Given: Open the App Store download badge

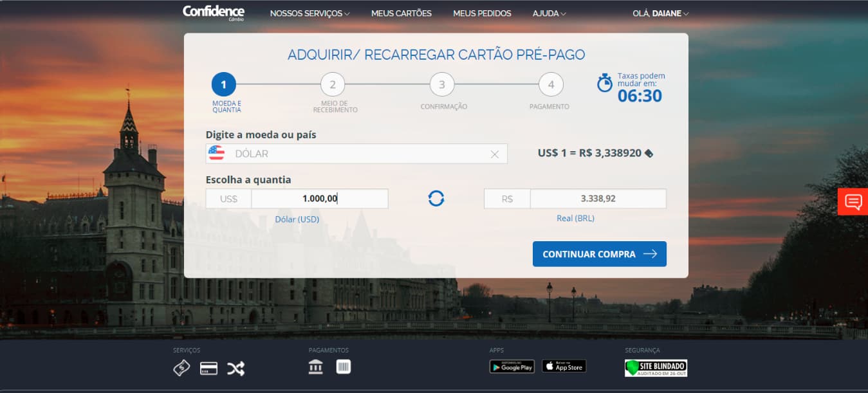Looking at the screenshot, I should pyautogui.click(x=564, y=367).
